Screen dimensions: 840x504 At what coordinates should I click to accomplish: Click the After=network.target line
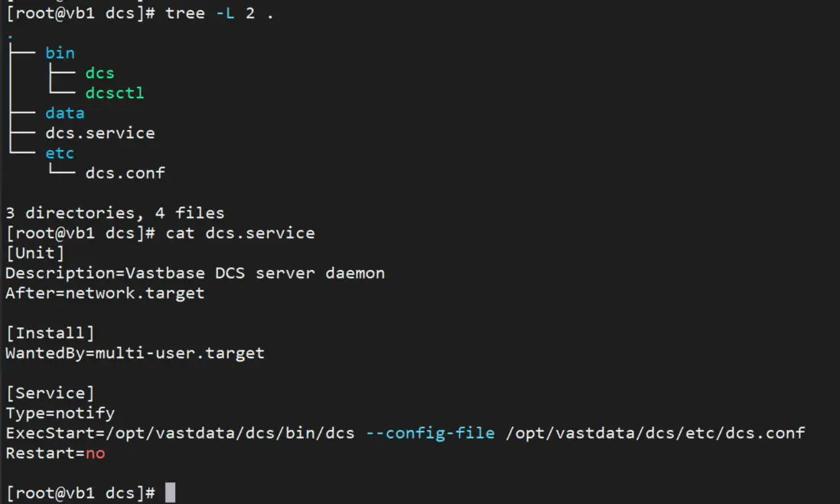[x=105, y=293]
